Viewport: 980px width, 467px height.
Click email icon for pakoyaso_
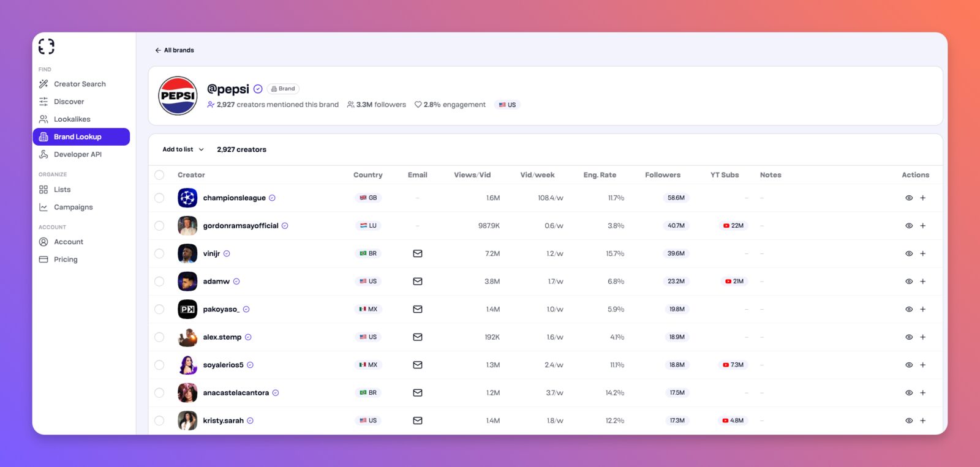coord(418,309)
